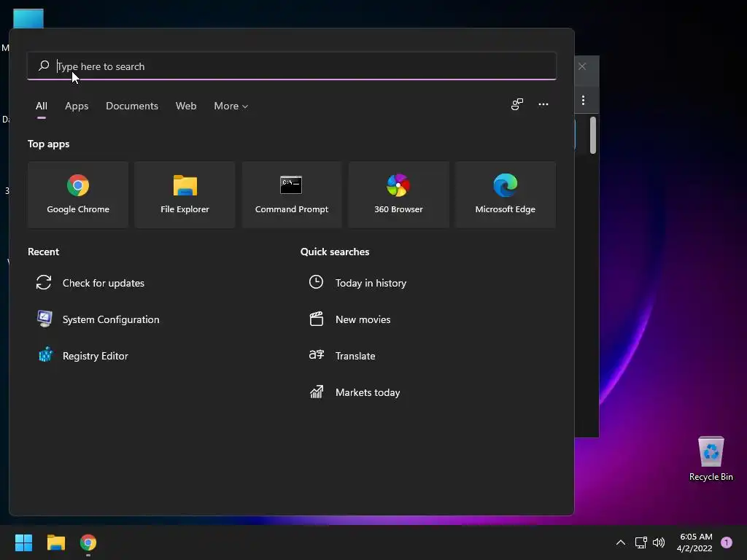Close the background window with X
Image resolution: width=747 pixels, height=560 pixels.
[582, 66]
